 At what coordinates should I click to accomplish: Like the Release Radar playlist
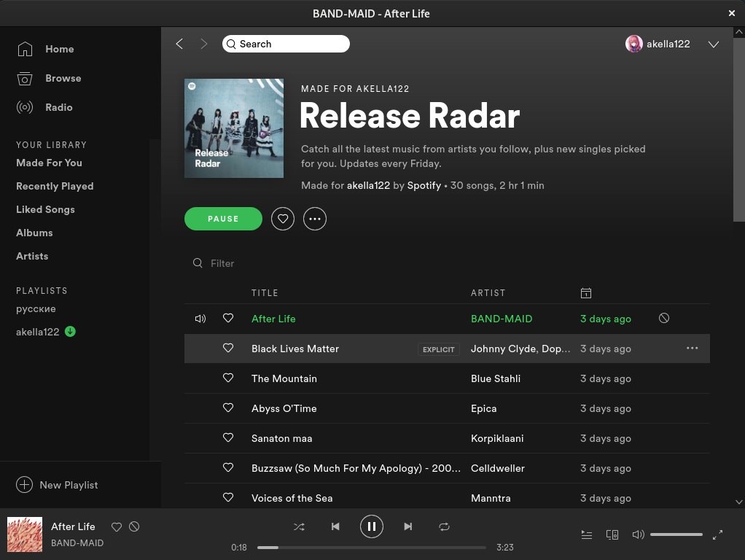283,219
